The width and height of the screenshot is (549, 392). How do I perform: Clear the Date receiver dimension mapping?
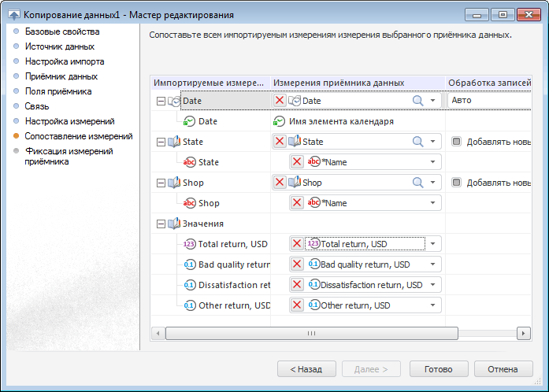(280, 101)
